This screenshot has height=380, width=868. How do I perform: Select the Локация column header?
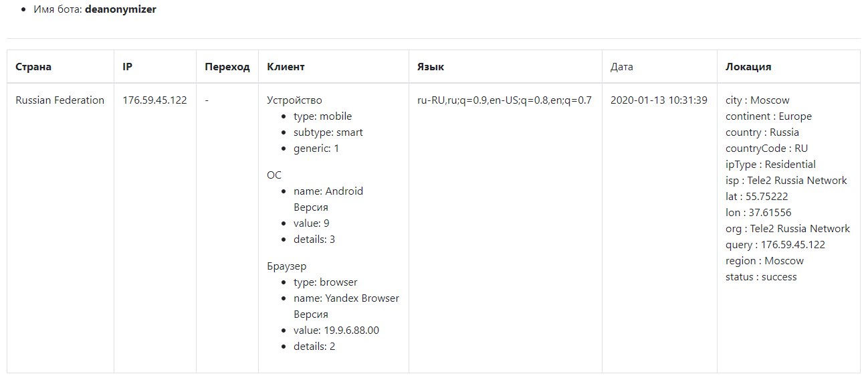pos(748,67)
